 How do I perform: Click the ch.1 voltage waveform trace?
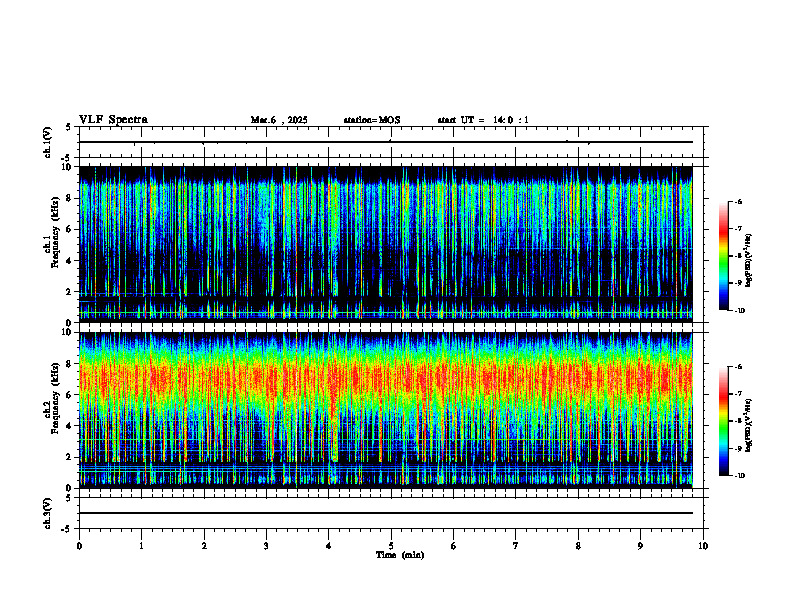(386, 142)
